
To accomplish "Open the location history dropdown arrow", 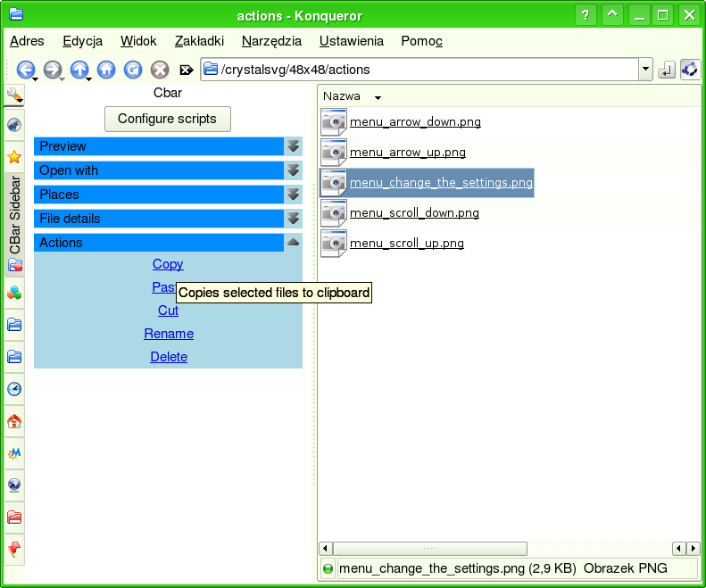I will pos(645,70).
